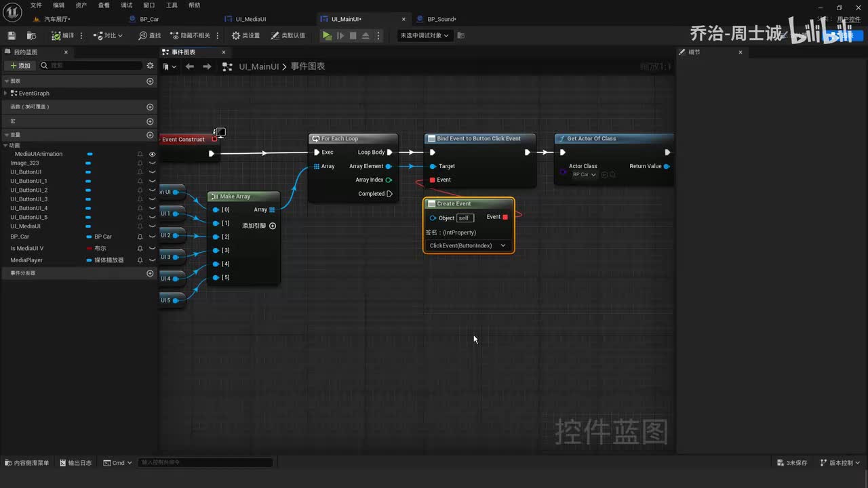Open the 文件 File menu
Image resolution: width=868 pixels, height=488 pixels.
click(x=36, y=5)
